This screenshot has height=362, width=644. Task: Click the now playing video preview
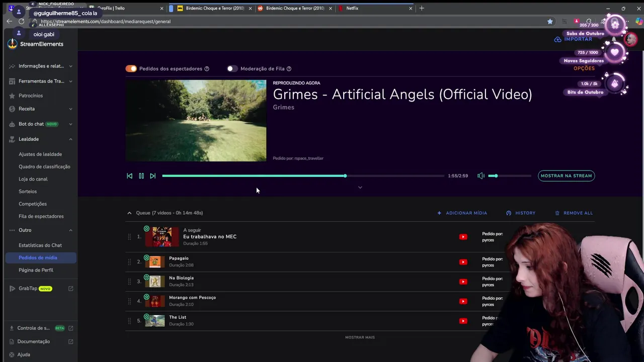196,121
